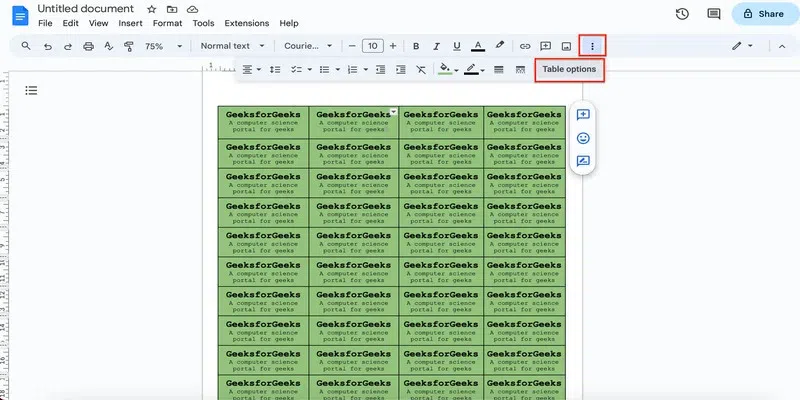Open the table cell dropdown arrow
Screen dimensions: 800x400
pyautogui.click(x=393, y=112)
